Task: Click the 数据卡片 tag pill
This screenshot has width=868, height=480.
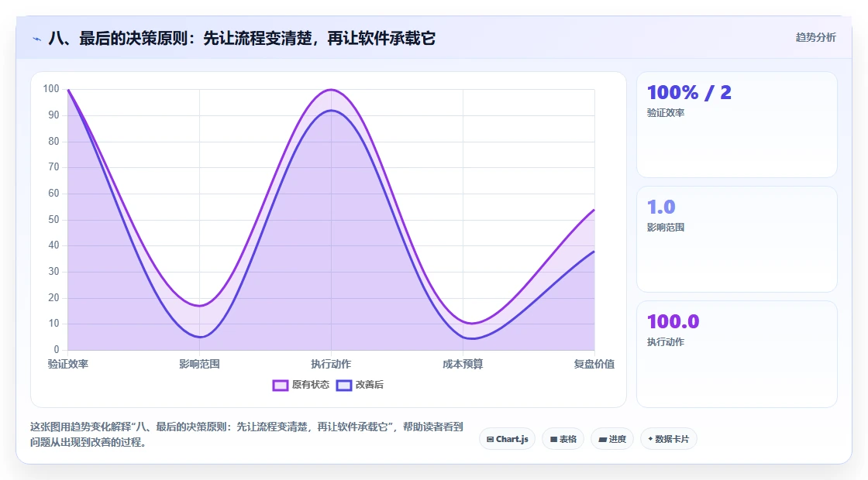Action: point(668,439)
